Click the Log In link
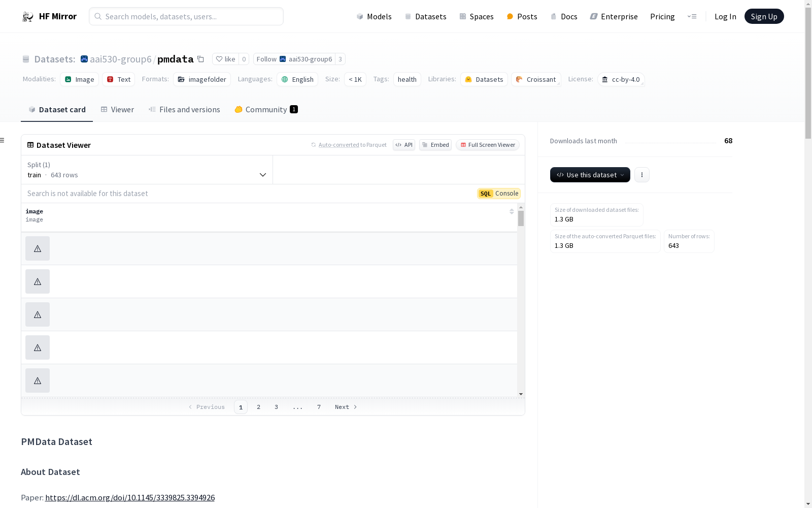This screenshot has height=508, width=812. [725, 17]
